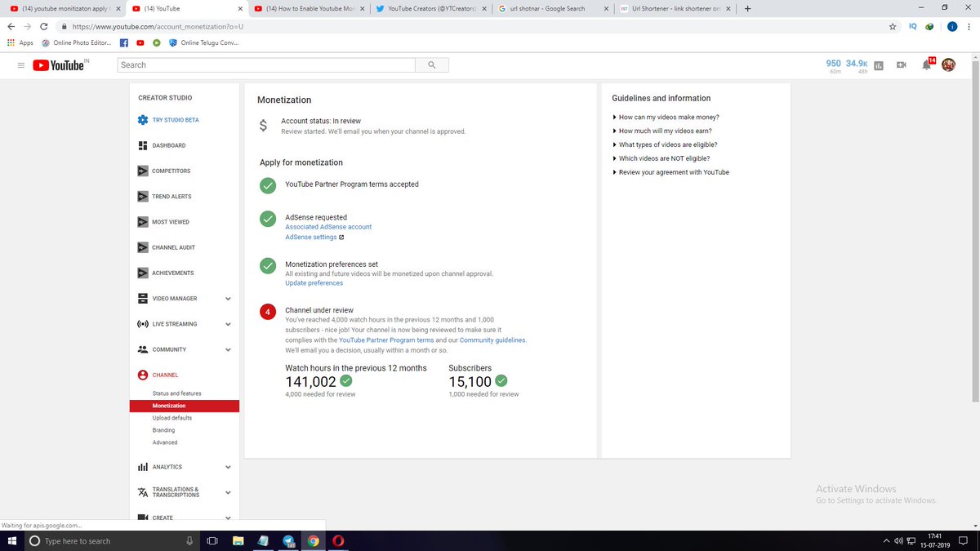Click the Analytics bars icon
This screenshot has height=551, width=980.
(x=143, y=467)
